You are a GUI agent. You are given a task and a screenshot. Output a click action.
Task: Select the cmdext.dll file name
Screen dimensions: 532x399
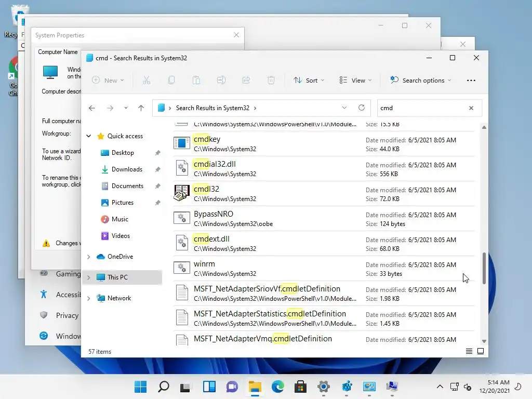[x=211, y=239]
